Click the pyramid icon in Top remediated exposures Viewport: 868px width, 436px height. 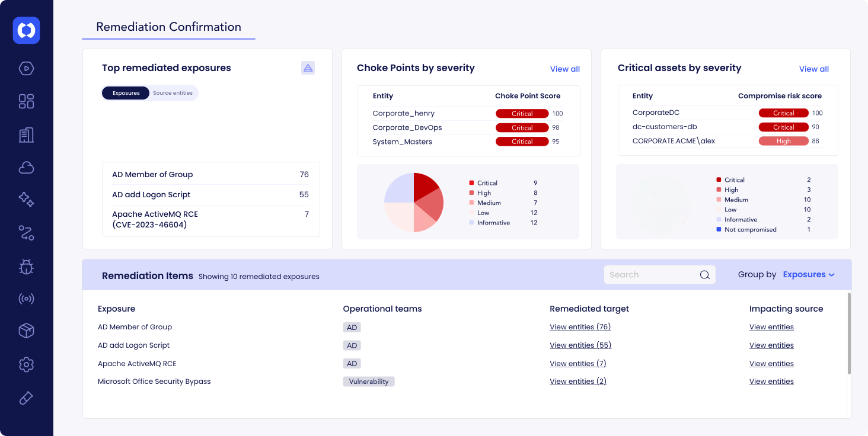tap(308, 68)
